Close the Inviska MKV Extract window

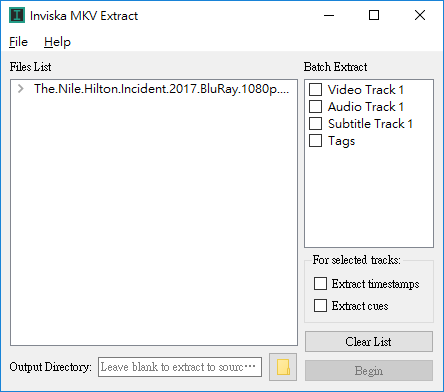coord(420,15)
